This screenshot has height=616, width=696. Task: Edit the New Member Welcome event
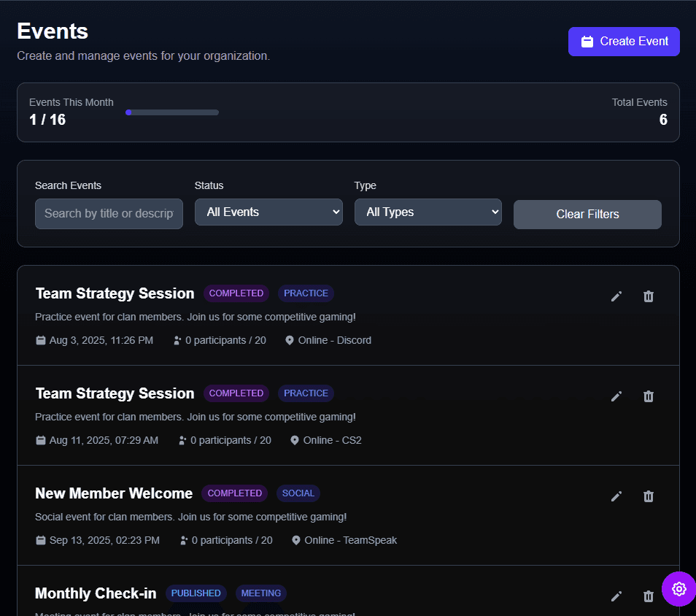616,496
